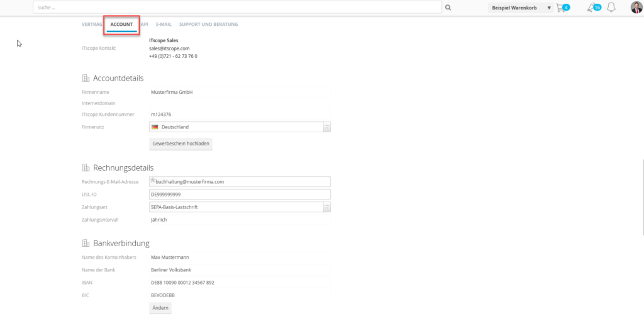
Task: Switch to the E-Mail tab
Action: tap(164, 25)
